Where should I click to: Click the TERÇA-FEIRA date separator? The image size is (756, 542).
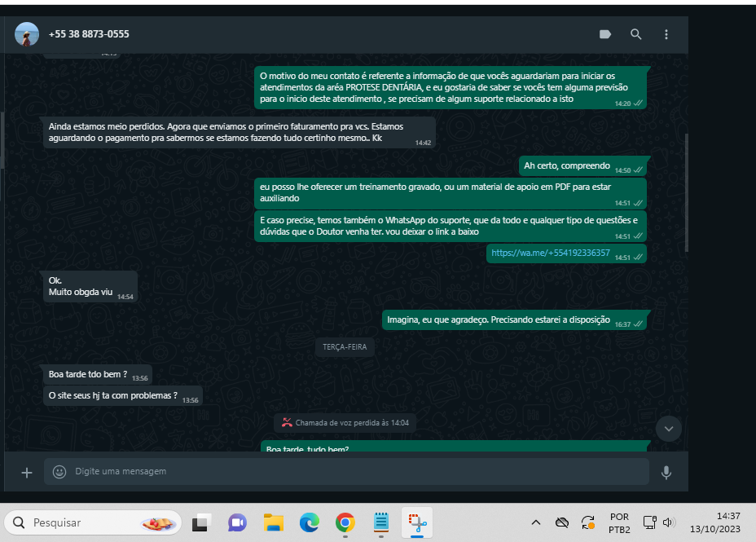click(x=345, y=347)
